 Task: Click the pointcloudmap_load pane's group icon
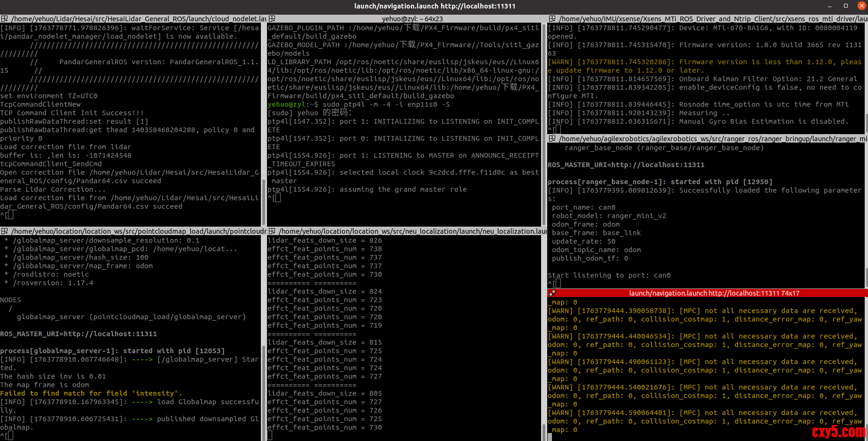coord(4,231)
